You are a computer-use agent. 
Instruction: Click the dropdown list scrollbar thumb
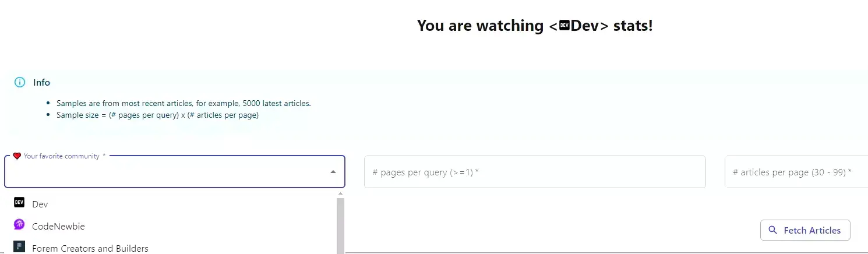click(341, 227)
